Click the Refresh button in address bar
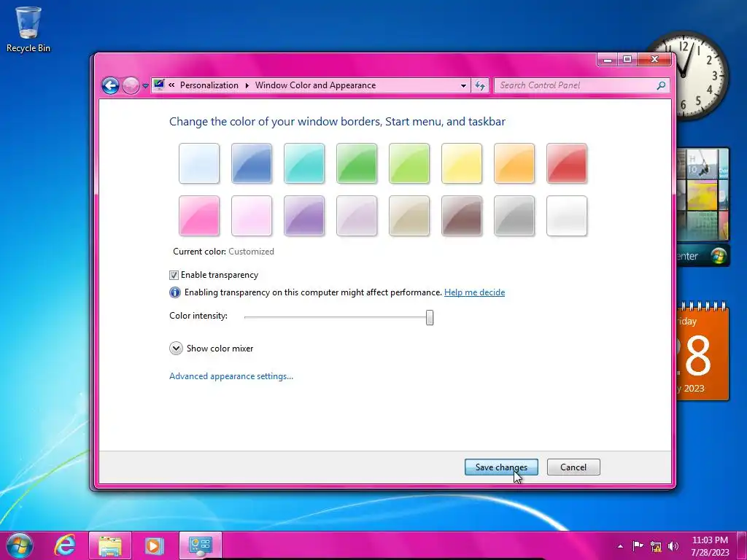The height and width of the screenshot is (560, 747). 480,86
